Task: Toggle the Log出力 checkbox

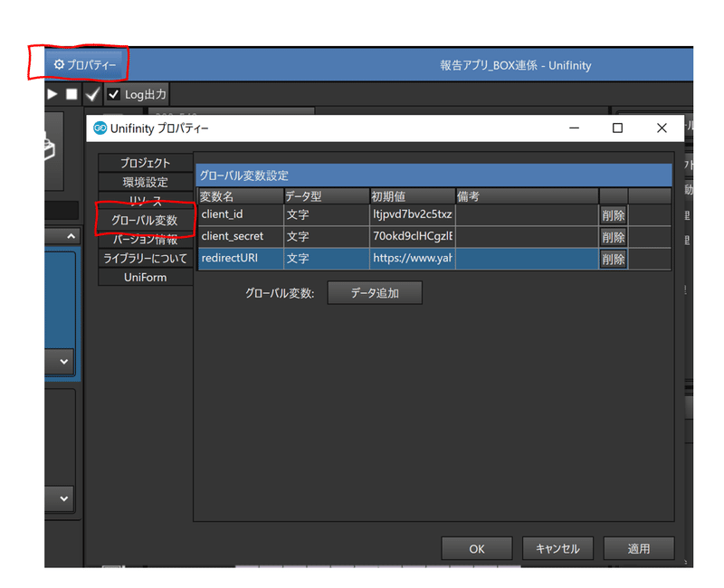Action: 114,95
